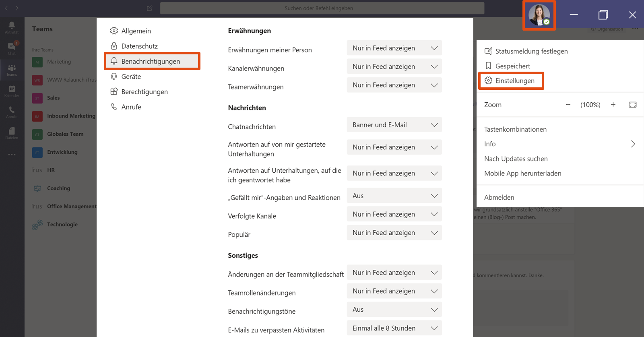Expand the Benachrichtigungstöne dropdown
This screenshot has height=337, width=644.
pyautogui.click(x=394, y=310)
